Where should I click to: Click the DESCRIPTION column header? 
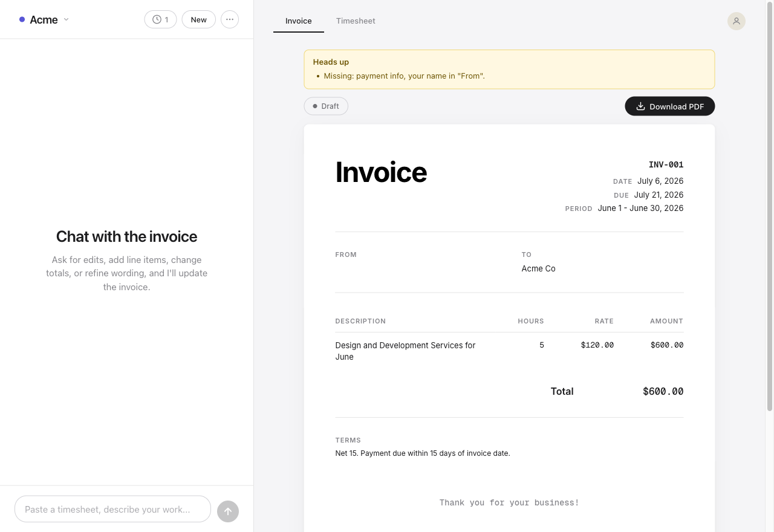[360, 321]
